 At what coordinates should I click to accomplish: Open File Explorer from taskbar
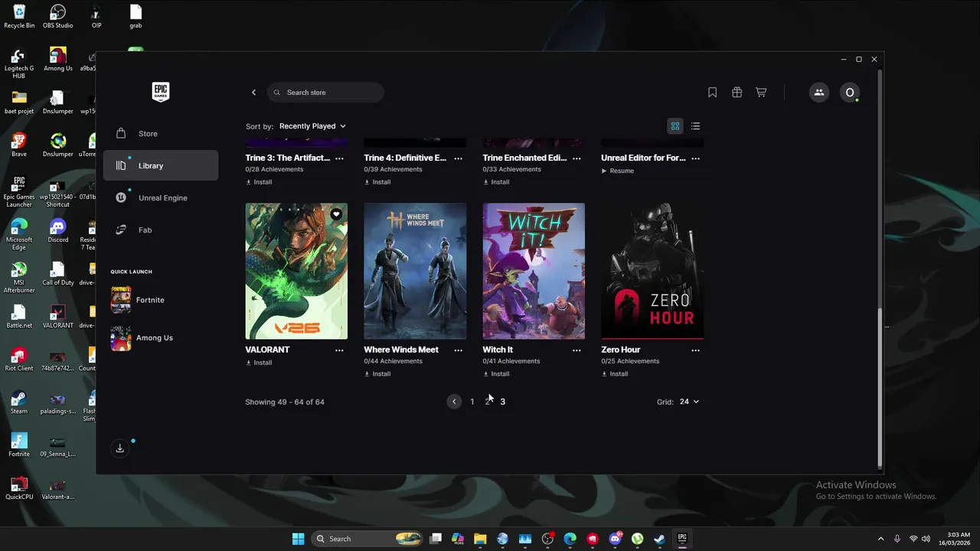(480, 539)
